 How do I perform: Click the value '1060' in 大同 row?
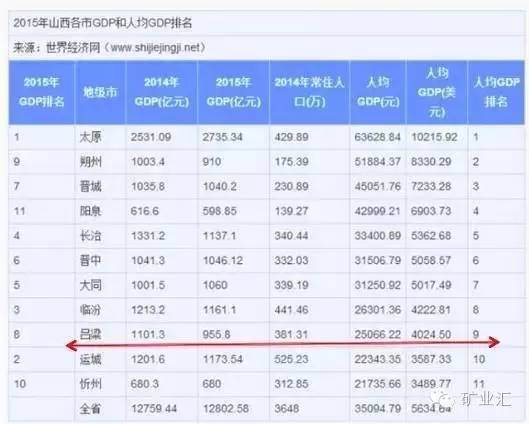(x=215, y=285)
